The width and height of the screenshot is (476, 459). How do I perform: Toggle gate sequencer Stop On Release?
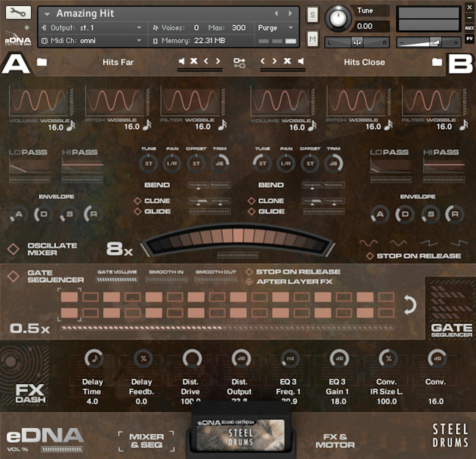pos(249,272)
